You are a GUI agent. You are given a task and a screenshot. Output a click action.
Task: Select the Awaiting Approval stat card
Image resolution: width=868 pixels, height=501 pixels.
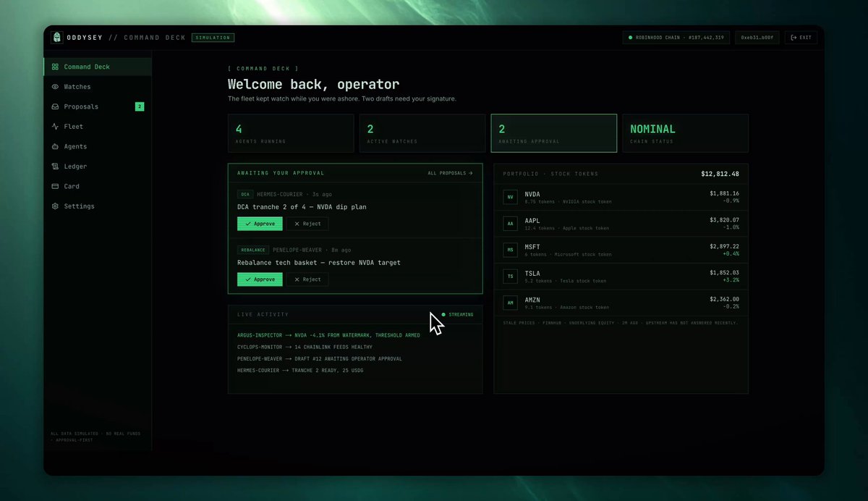coord(554,133)
